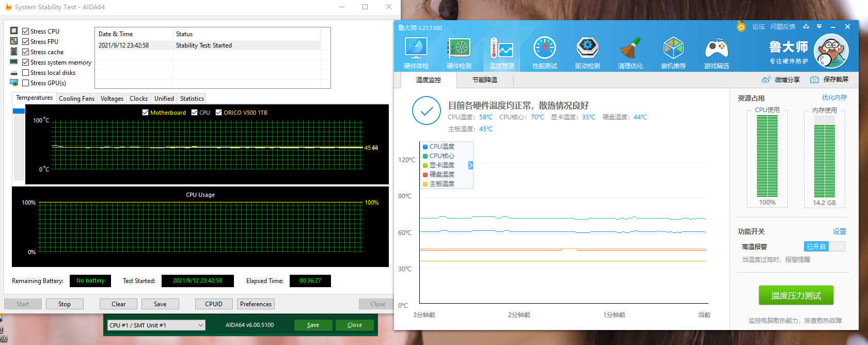Switch to Voltages tab

(x=112, y=98)
